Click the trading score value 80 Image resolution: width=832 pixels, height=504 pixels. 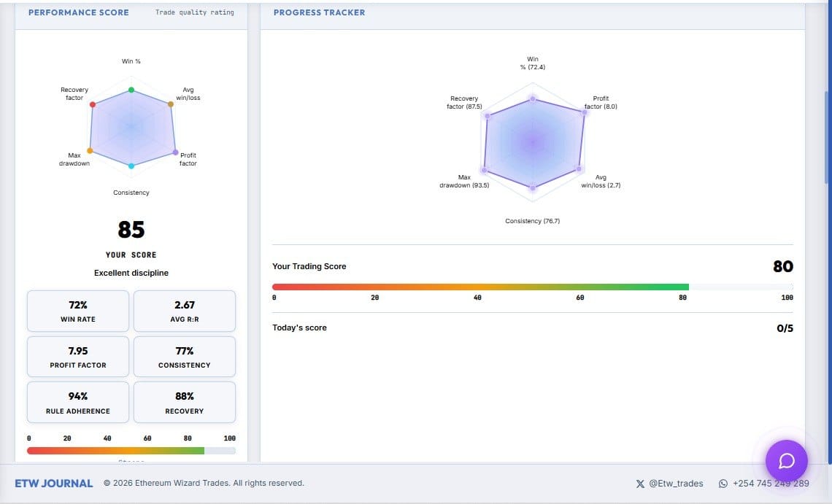point(783,266)
